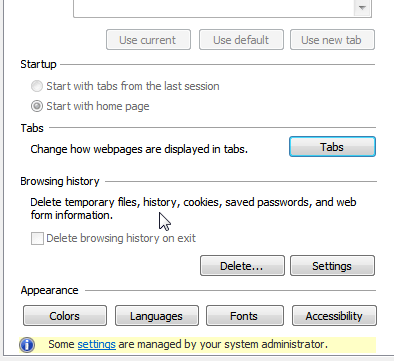Viewport: 394px width, 361px height.
Task: Click Use default button
Action: pos(241,40)
